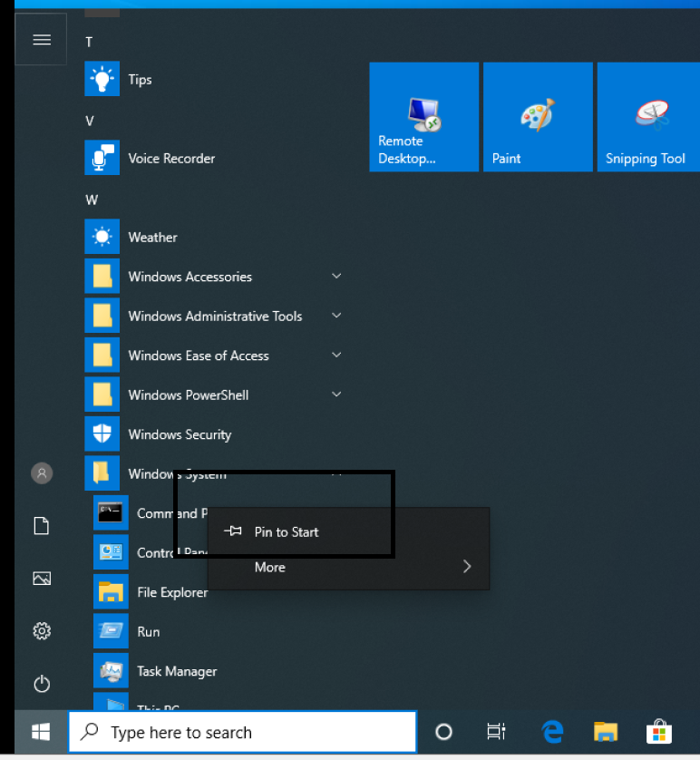This screenshot has height=760, width=700.
Task: Click the 'Task Manager' label
Action: [177, 671]
